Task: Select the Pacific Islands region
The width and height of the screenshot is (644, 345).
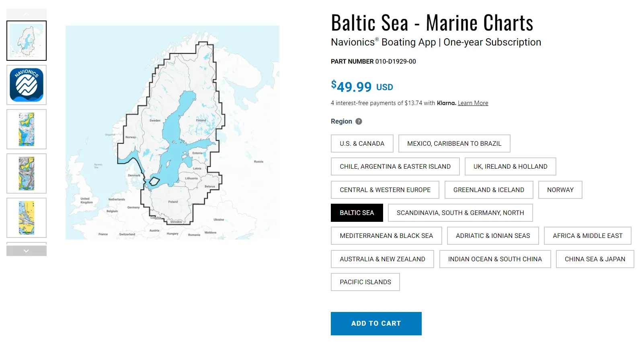Action: (x=365, y=282)
